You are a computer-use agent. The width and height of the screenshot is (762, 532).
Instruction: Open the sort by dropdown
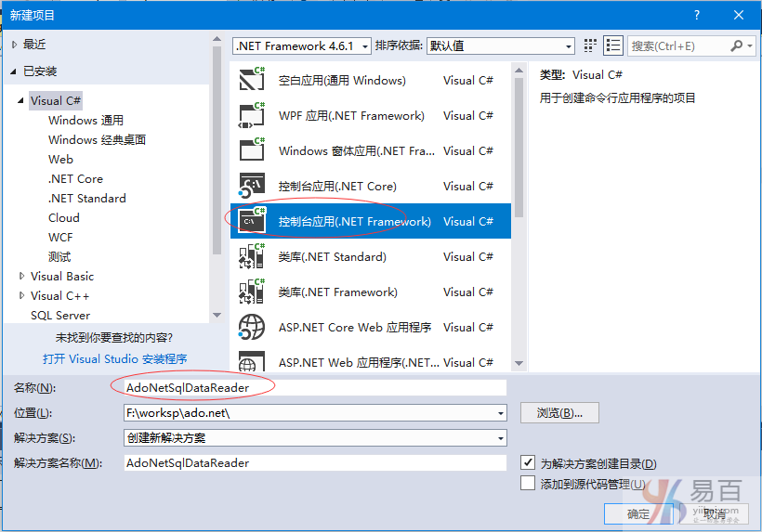click(x=501, y=45)
